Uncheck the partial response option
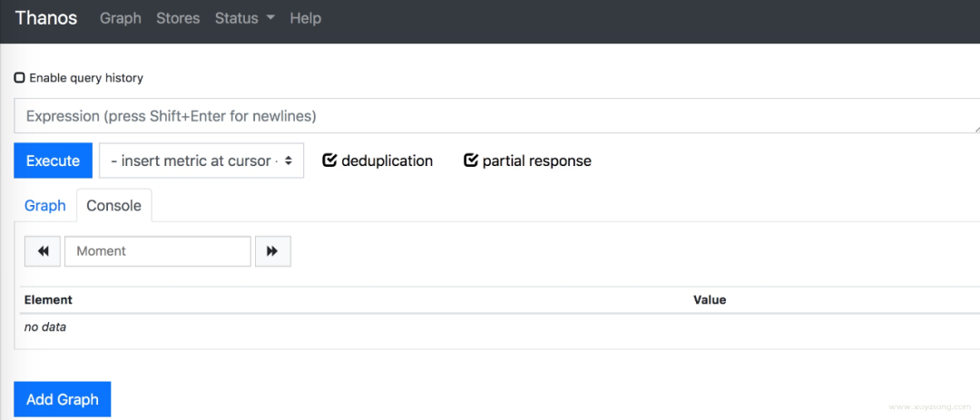 coord(471,161)
